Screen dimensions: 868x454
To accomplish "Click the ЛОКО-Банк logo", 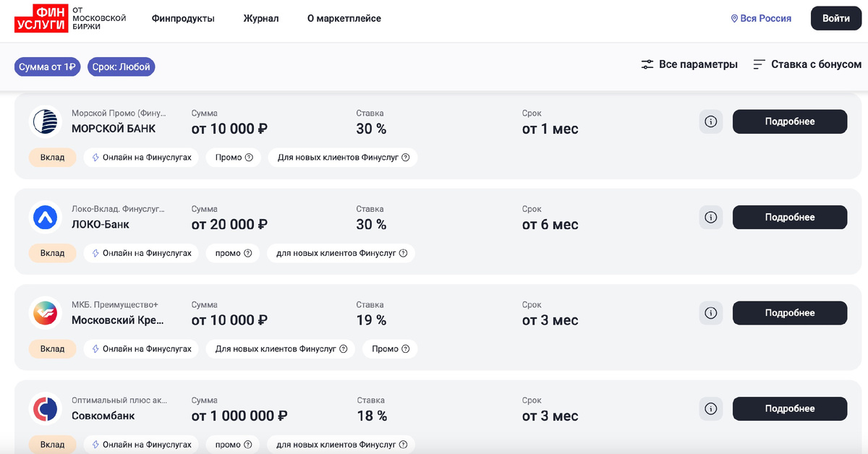I will 46,217.
